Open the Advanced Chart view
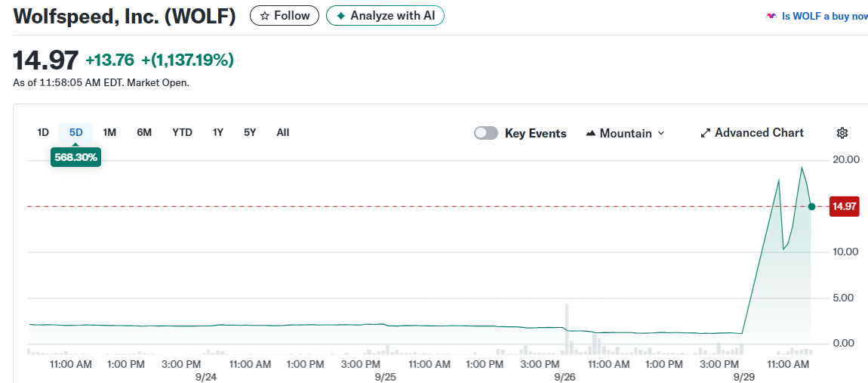This screenshot has height=383, width=868. tap(753, 133)
